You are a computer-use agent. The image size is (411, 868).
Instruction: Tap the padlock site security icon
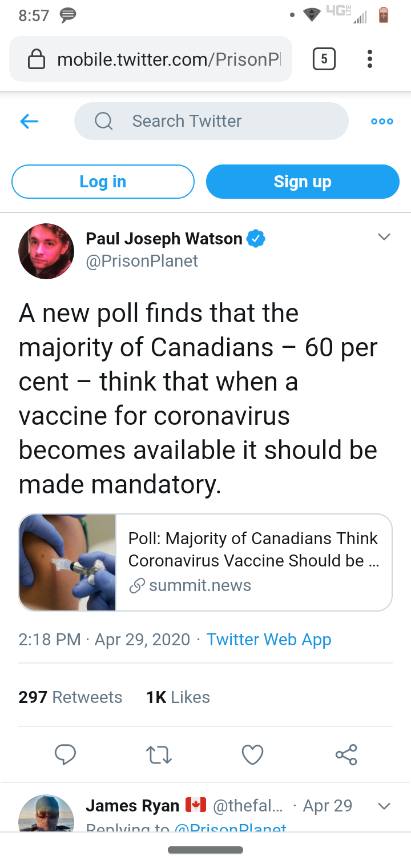37,59
